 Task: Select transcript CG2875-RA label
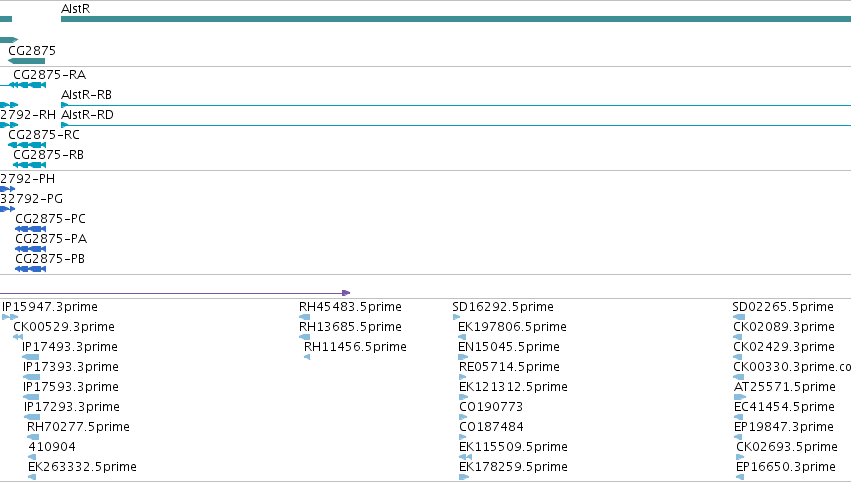tap(49, 74)
